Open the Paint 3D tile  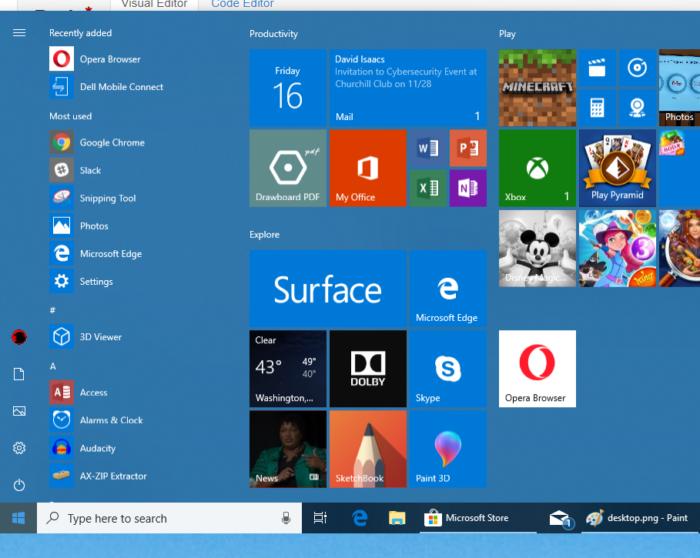(x=447, y=448)
